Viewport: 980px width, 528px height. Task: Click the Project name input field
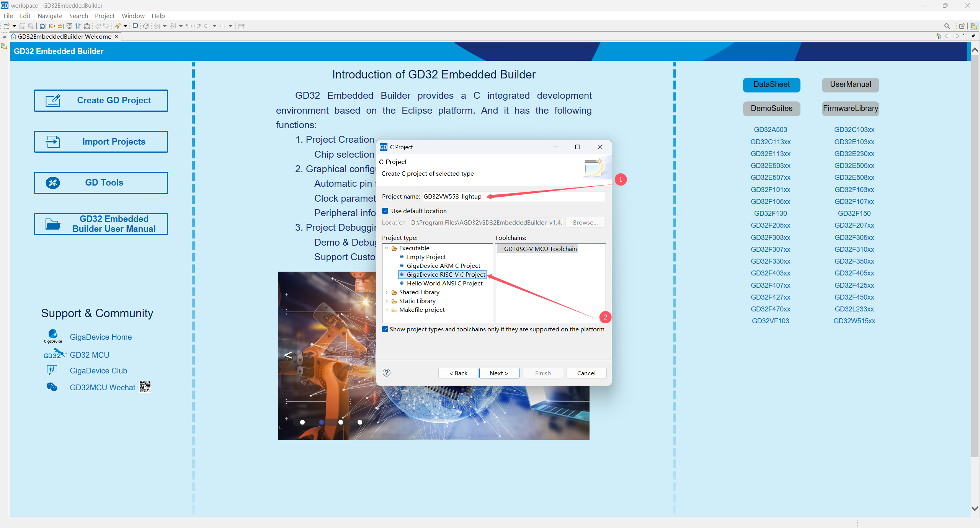[544, 196]
